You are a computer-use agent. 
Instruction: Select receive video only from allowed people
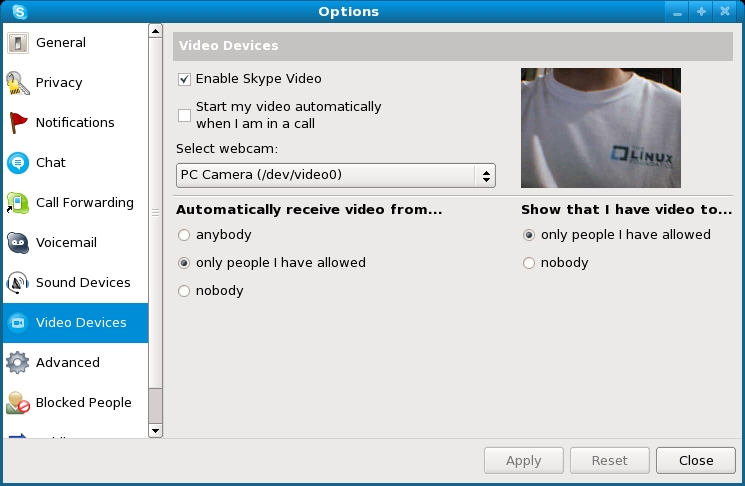click(x=184, y=263)
